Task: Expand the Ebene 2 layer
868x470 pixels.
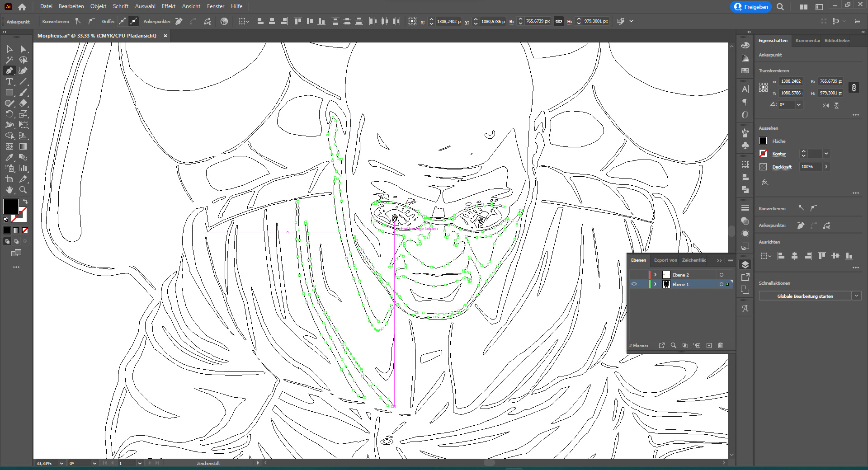Action: (655, 275)
